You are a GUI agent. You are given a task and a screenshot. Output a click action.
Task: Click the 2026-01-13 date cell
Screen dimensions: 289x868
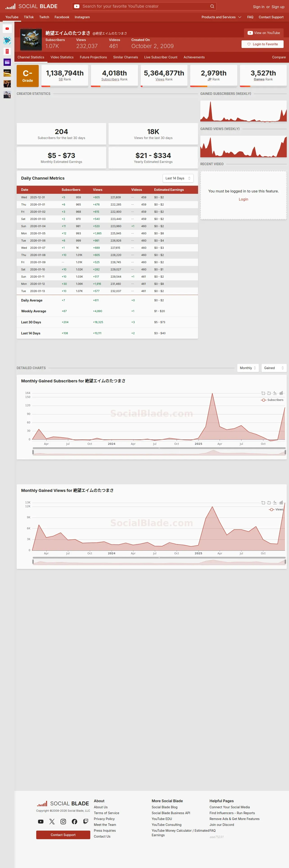(x=37, y=291)
